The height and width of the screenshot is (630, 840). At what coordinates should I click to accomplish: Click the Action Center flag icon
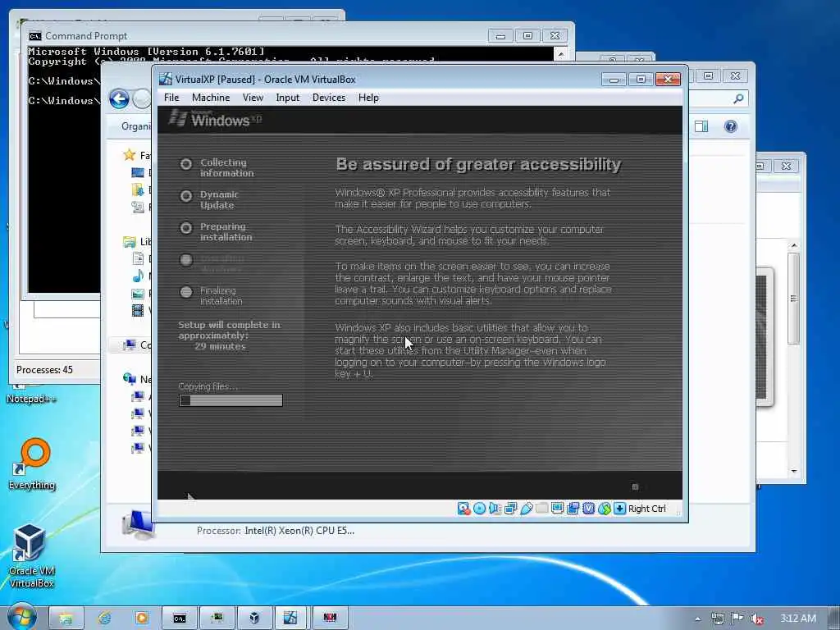[x=737, y=619]
